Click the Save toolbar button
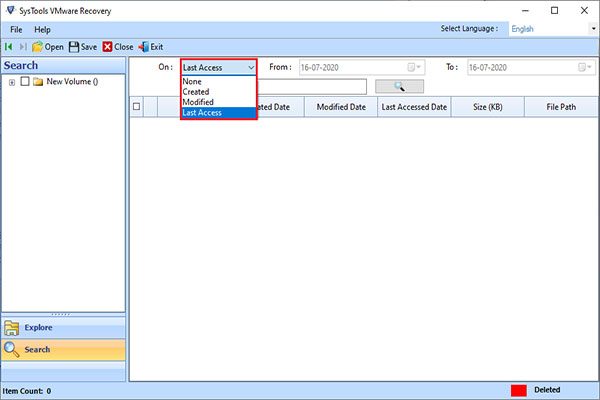600x400 pixels. coord(83,47)
